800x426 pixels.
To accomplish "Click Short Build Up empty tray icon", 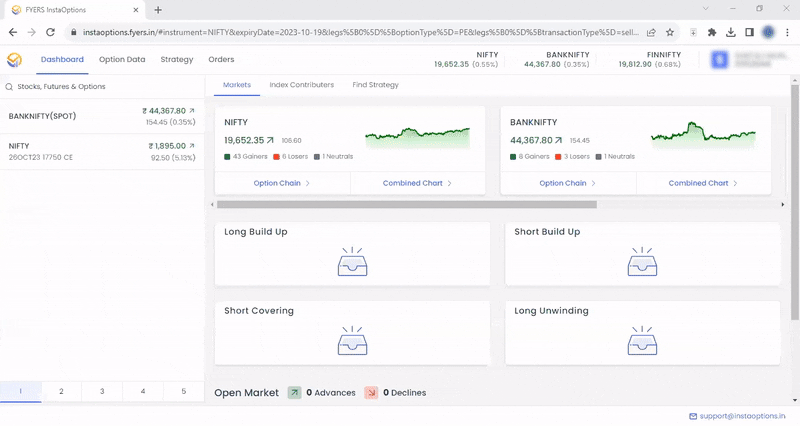I will click(x=642, y=262).
